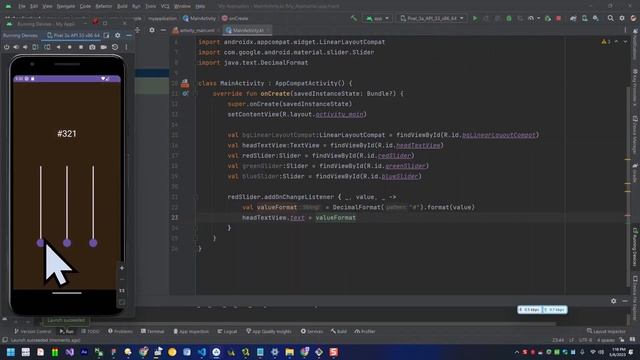This screenshot has width=640, height=360.
Task: Open the emulator snapshots icon
Action: point(115,47)
